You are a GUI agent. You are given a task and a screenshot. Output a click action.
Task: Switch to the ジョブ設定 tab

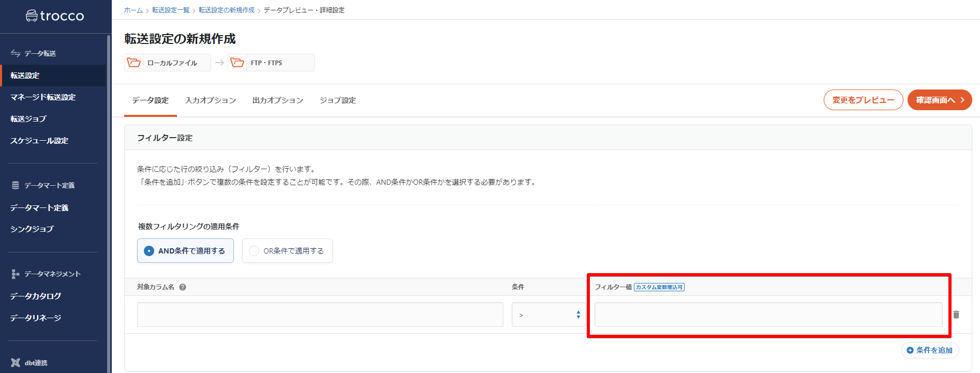338,100
